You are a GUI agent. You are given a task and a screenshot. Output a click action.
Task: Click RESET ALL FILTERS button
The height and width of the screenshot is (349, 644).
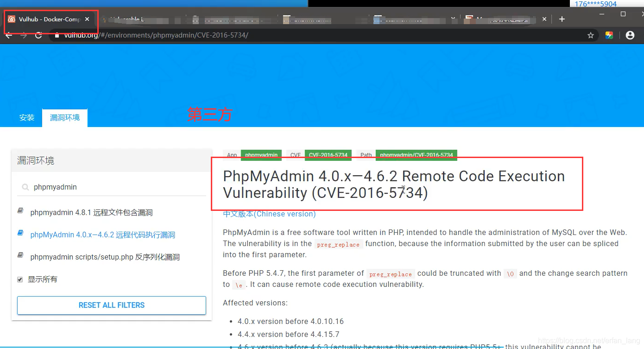pos(112,305)
